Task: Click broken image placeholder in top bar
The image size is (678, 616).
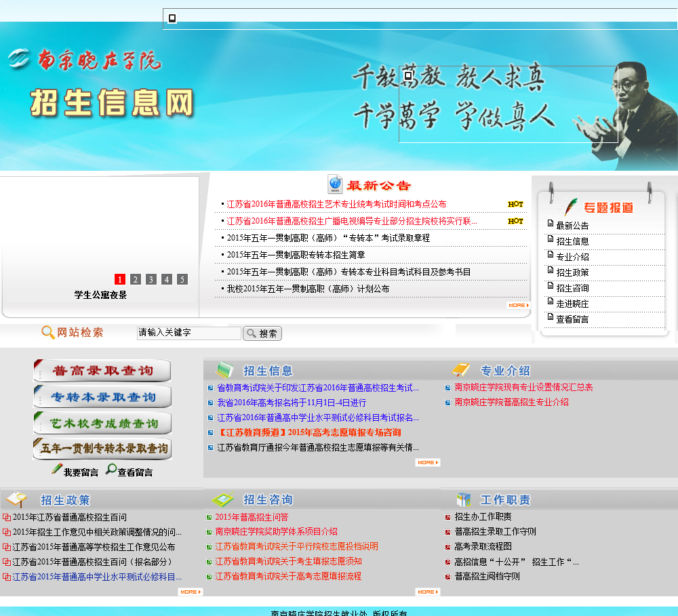Action: [172, 18]
